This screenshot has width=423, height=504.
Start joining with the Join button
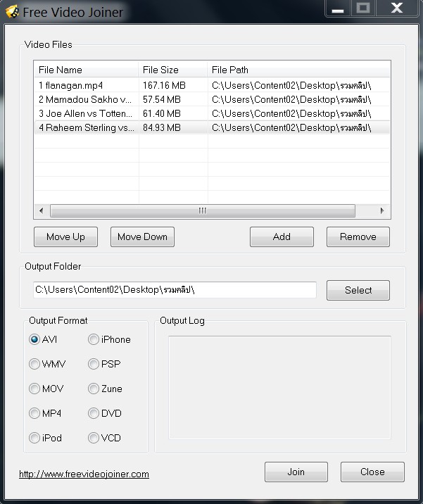click(296, 472)
